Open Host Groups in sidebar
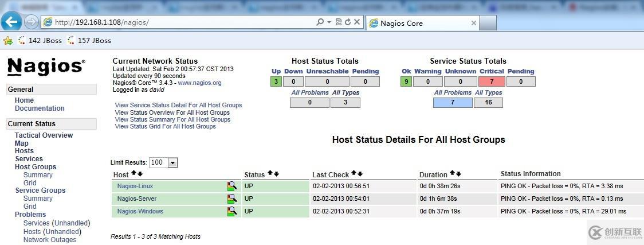 pos(36,167)
